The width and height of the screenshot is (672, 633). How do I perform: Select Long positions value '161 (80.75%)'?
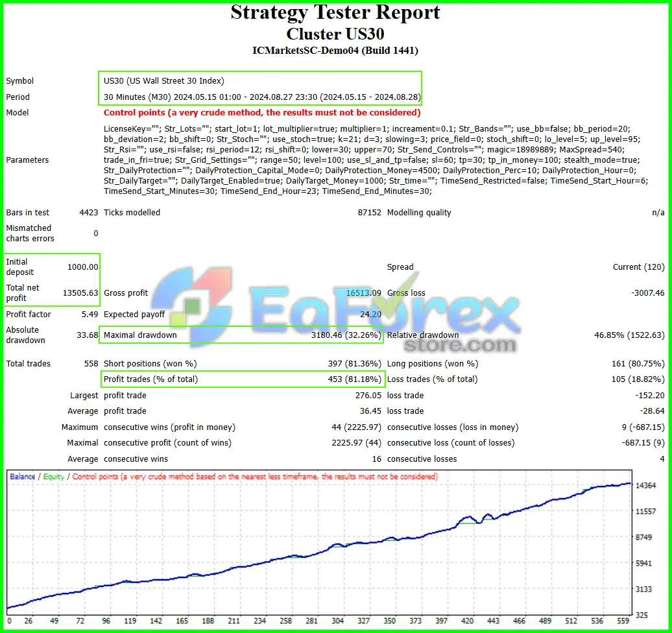pyautogui.click(x=638, y=363)
